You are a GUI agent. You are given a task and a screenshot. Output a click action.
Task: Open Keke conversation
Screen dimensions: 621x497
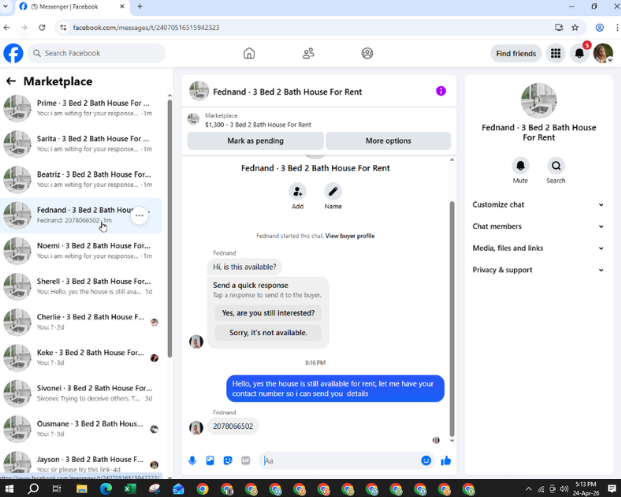pos(81,358)
